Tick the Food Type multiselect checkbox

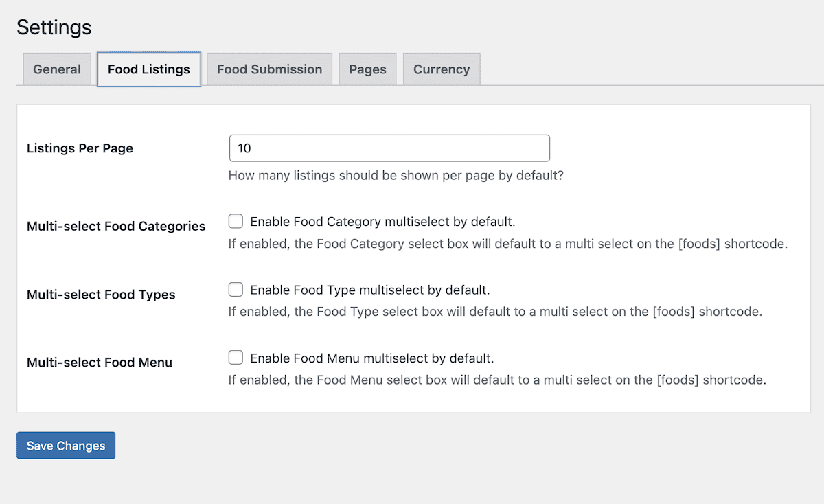click(236, 289)
